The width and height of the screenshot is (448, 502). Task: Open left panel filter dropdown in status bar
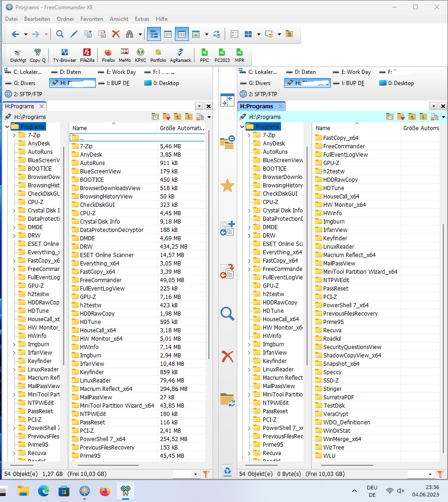[x=195, y=474]
